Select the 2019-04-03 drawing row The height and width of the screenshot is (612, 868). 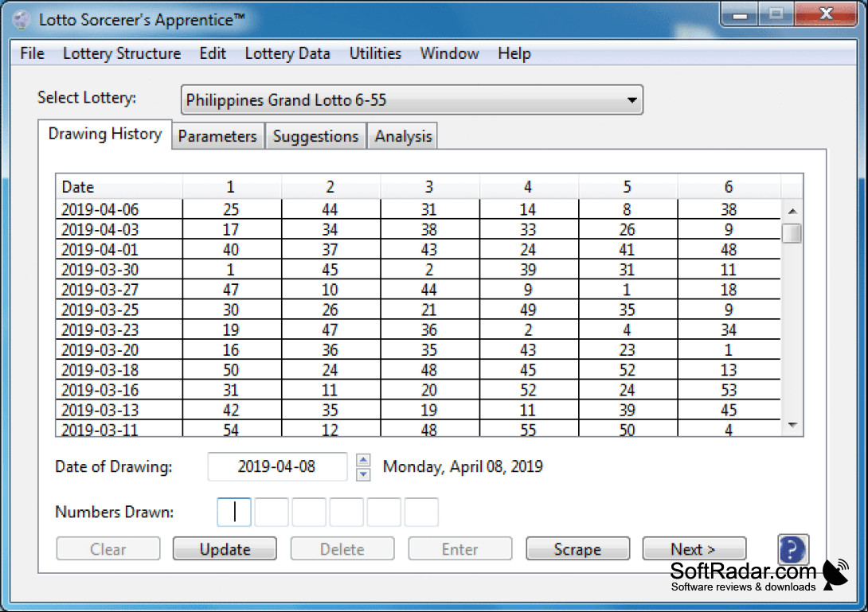(x=418, y=230)
